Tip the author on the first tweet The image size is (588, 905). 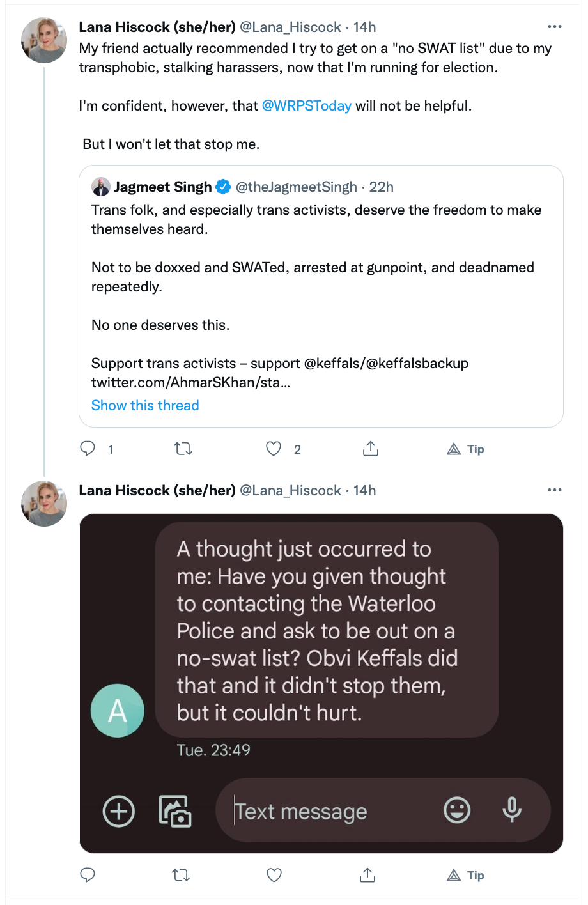pyautogui.click(x=465, y=449)
